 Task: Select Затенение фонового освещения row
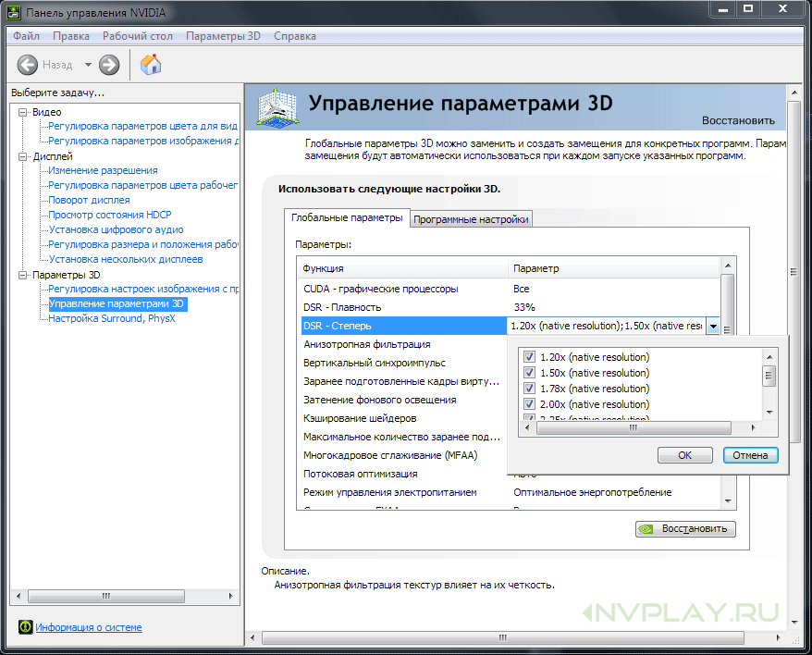pyautogui.click(x=404, y=400)
